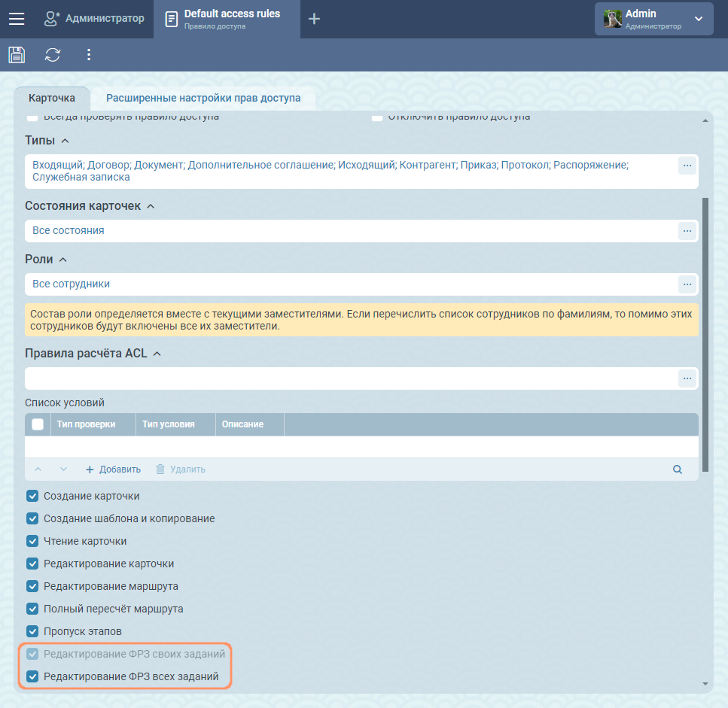The width and height of the screenshot is (728, 708).
Task: Click the Правила расчёта ACL input field
Action: point(350,378)
